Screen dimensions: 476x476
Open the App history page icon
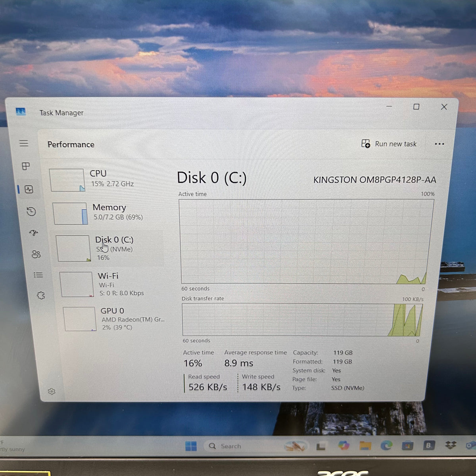click(31, 211)
